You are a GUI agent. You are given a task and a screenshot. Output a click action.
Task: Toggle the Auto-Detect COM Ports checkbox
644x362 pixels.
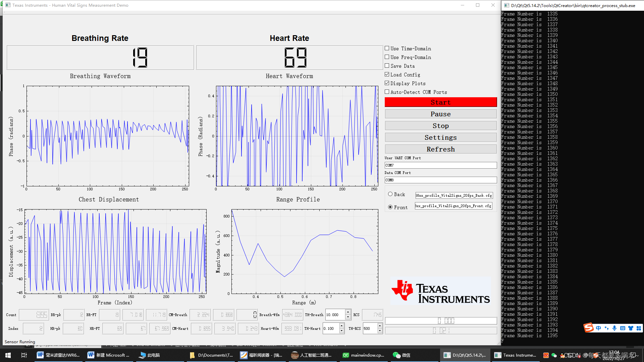(387, 92)
